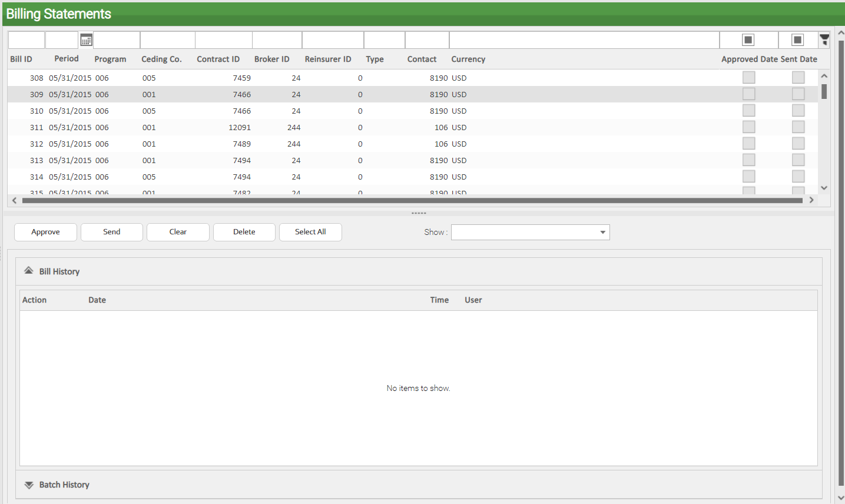Open the Period filter calendar picker
Viewport: 845px width, 504px height.
[x=86, y=40]
